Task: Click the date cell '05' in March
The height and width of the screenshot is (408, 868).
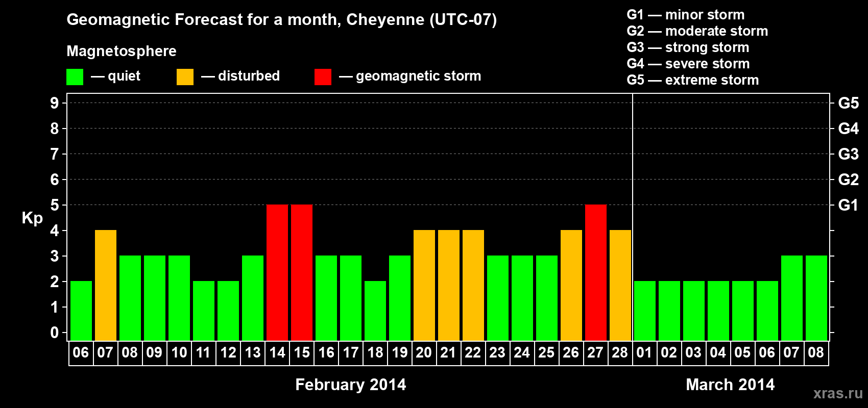Action: [743, 353]
